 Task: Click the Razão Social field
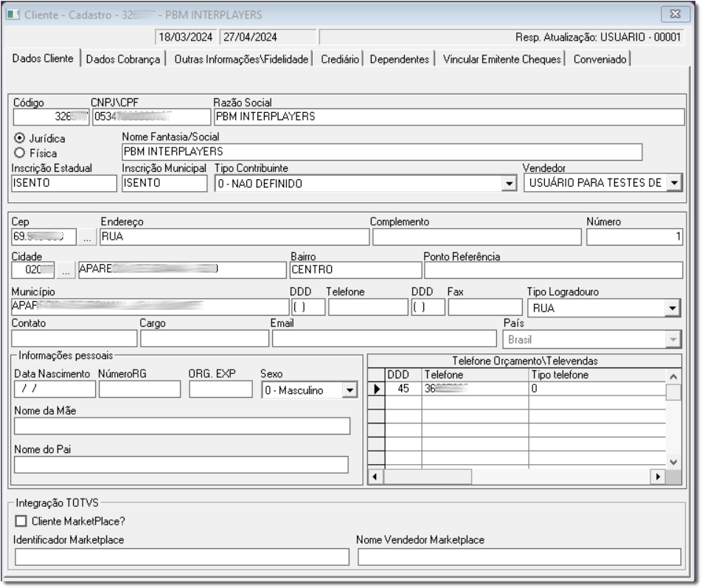(449, 117)
